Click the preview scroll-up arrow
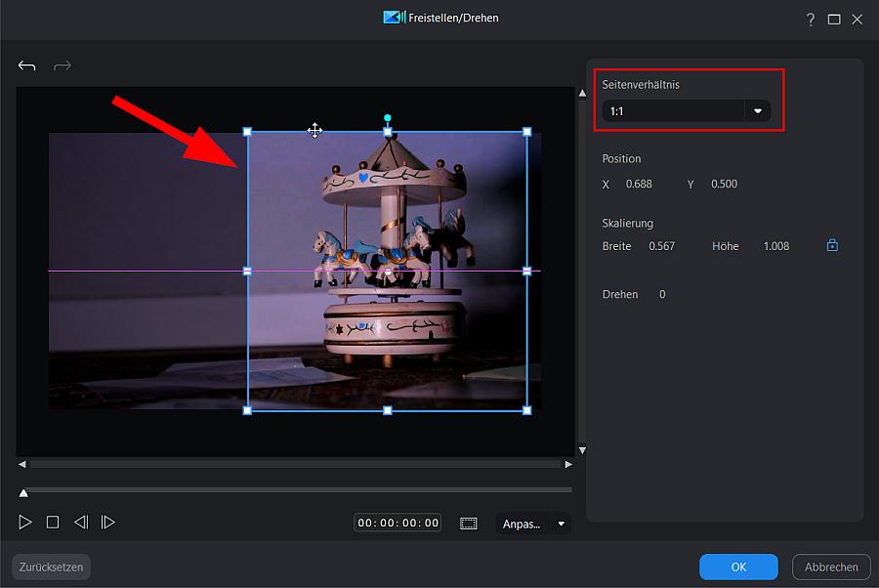 coord(582,93)
